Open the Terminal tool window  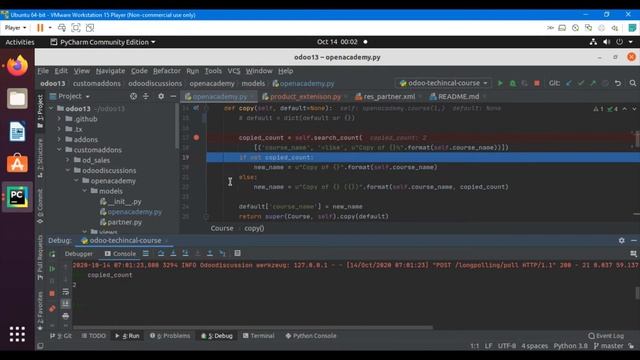pyautogui.click(x=258, y=336)
